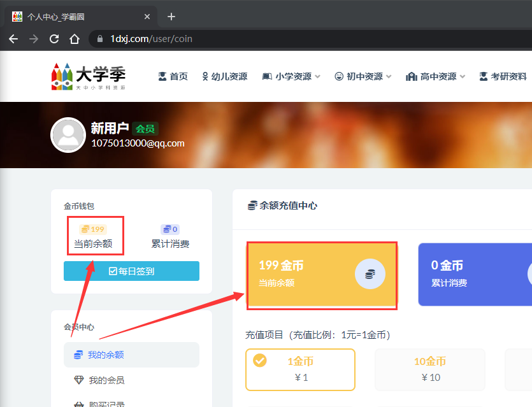
Task: Click the 每日签到 check-in button
Action: click(131, 271)
